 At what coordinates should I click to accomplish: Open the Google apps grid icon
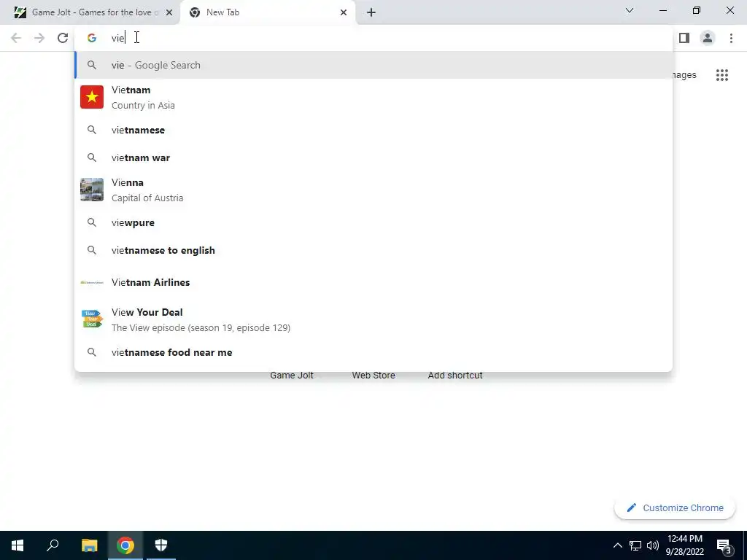click(x=721, y=75)
